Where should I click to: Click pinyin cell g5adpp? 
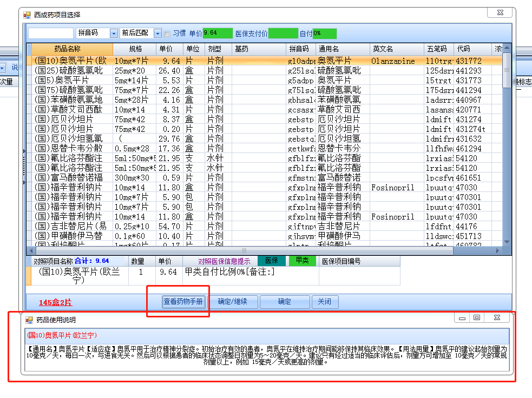(x=301, y=81)
